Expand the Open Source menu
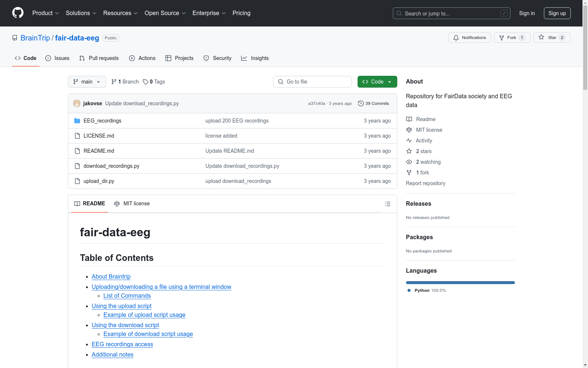The image size is (588, 368). click(165, 13)
